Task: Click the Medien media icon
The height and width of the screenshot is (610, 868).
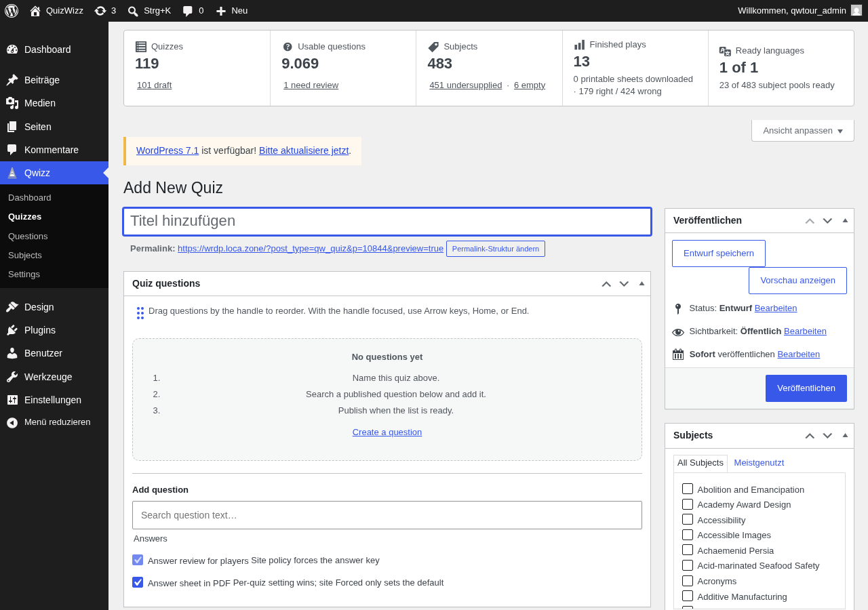Action: click(12, 103)
